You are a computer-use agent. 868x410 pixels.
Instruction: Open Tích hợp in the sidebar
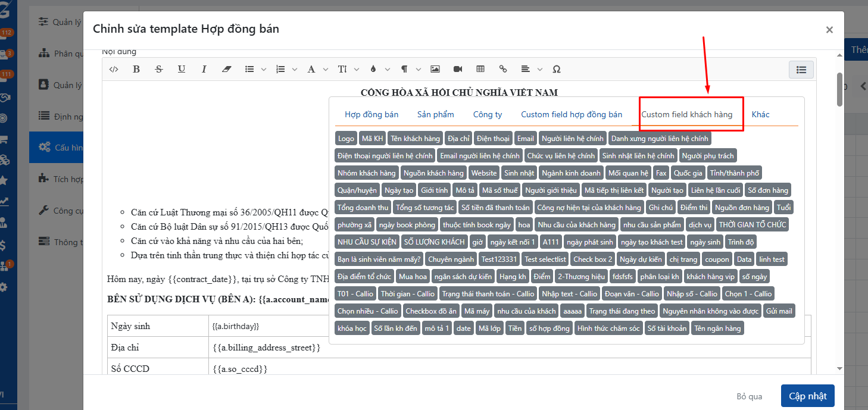coord(68,179)
